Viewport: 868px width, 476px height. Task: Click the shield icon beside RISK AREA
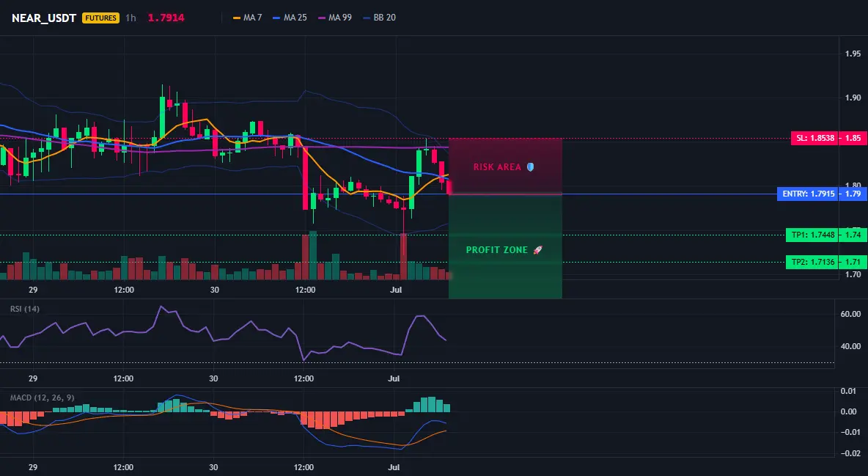pyautogui.click(x=530, y=166)
